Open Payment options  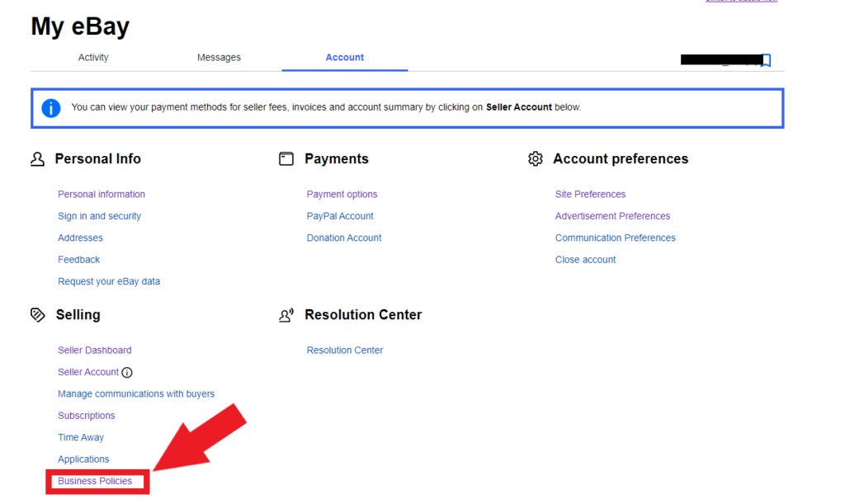point(342,194)
